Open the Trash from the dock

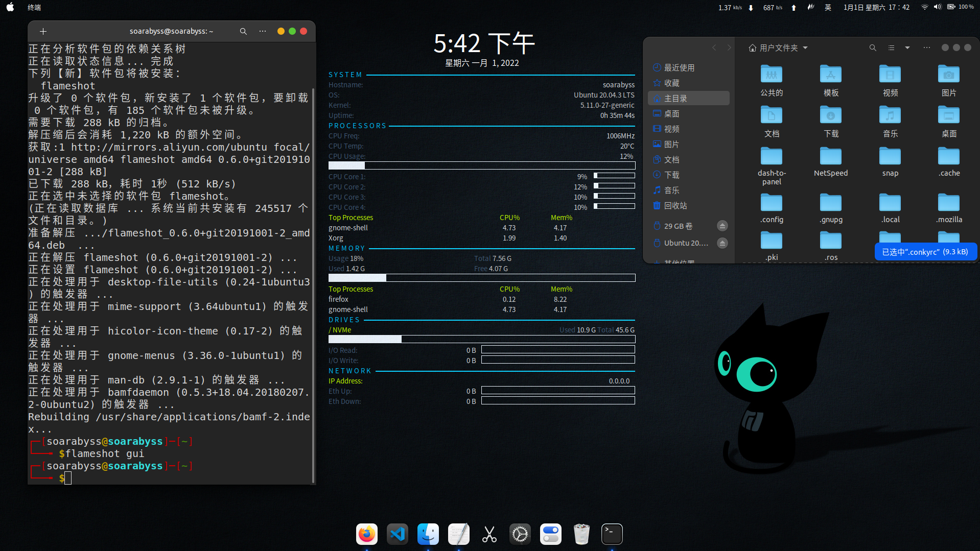coord(581,534)
